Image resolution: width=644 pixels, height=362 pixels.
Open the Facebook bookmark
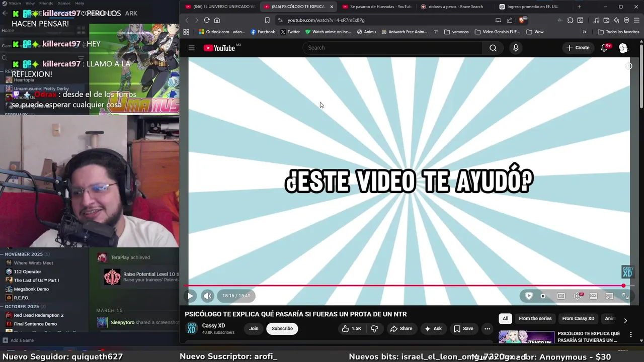(x=263, y=32)
